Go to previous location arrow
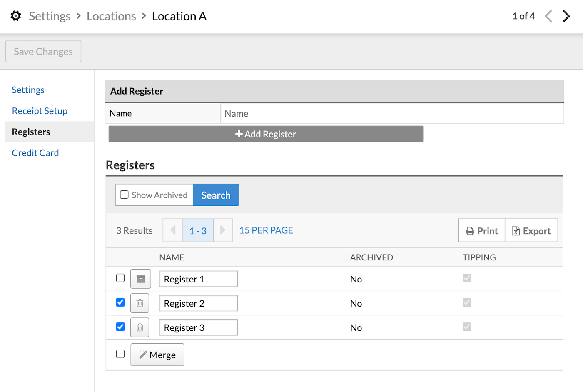This screenshot has height=392, width=583. point(548,16)
